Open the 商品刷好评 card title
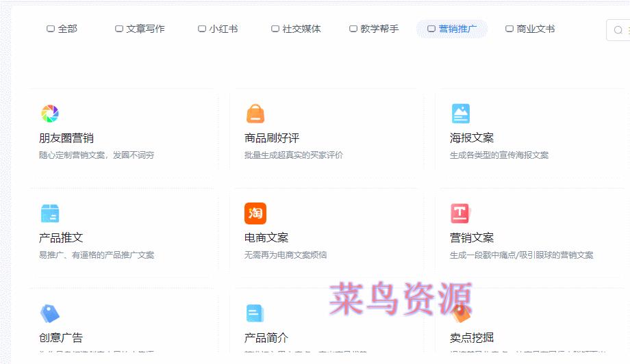The image size is (630, 364). (272, 138)
